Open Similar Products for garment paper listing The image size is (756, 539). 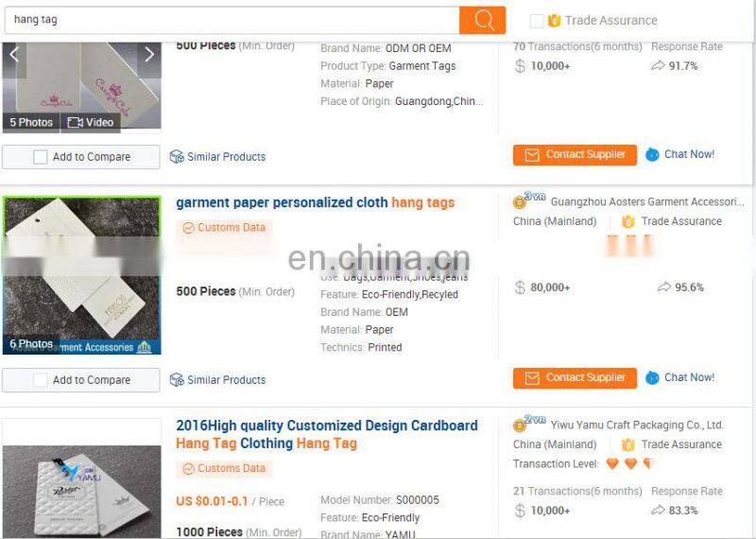pos(217,380)
